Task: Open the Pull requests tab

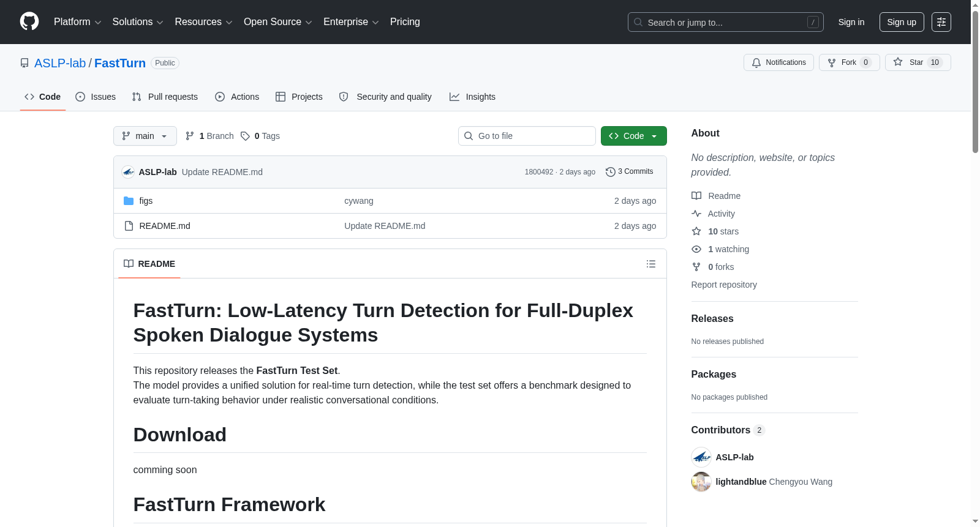Action: point(165,97)
